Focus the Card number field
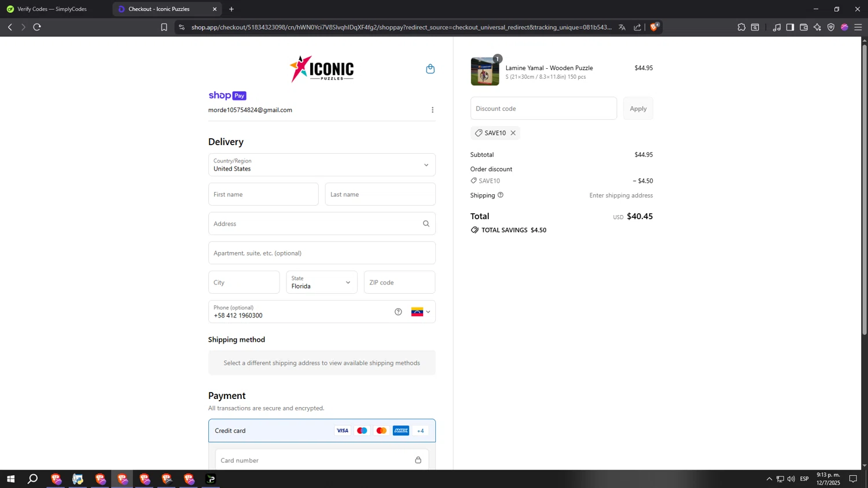This screenshot has height=488, width=868. [x=322, y=460]
